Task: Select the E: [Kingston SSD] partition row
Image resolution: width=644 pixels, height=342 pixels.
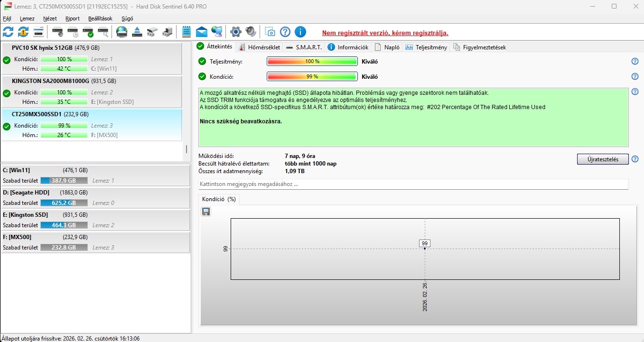Action: (x=96, y=220)
